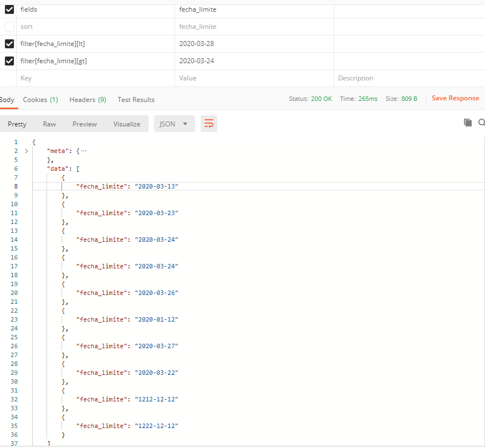Uncheck the fields parameter checkbox

point(9,9)
